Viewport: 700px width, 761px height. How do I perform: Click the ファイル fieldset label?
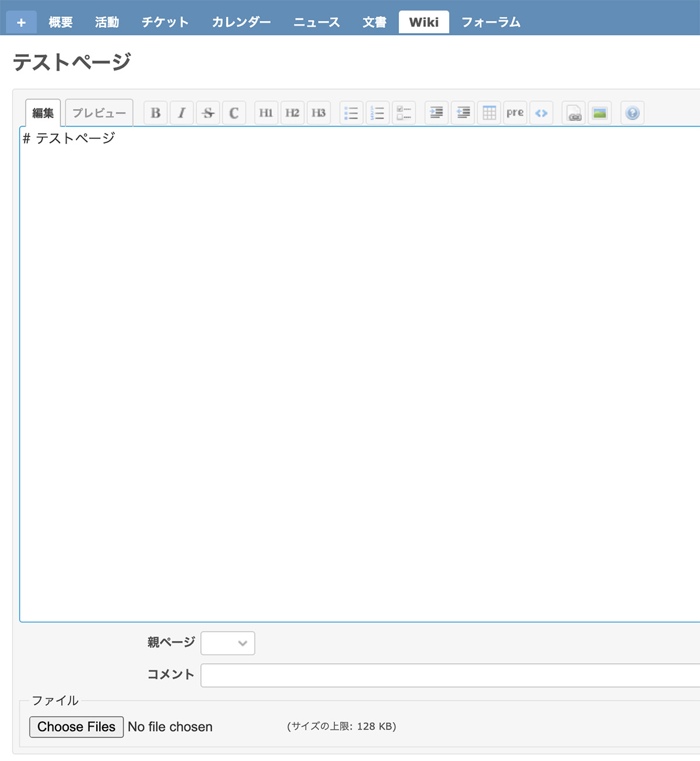point(55,700)
